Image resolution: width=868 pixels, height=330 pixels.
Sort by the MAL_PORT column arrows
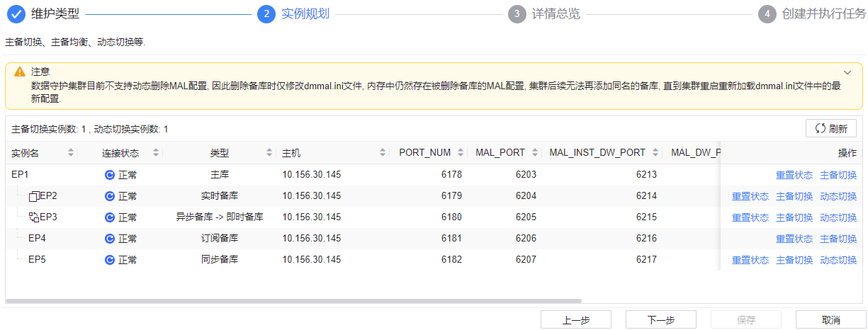pyautogui.click(x=534, y=153)
